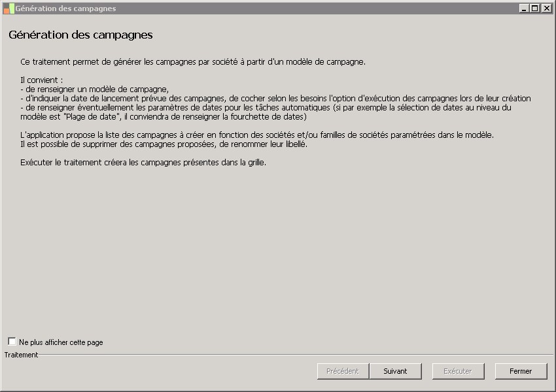
Task: Go to the next step with Suivant
Action: point(395,371)
